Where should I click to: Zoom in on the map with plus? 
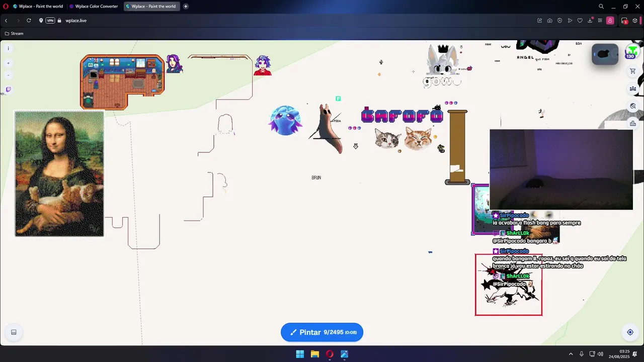(x=8, y=63)
